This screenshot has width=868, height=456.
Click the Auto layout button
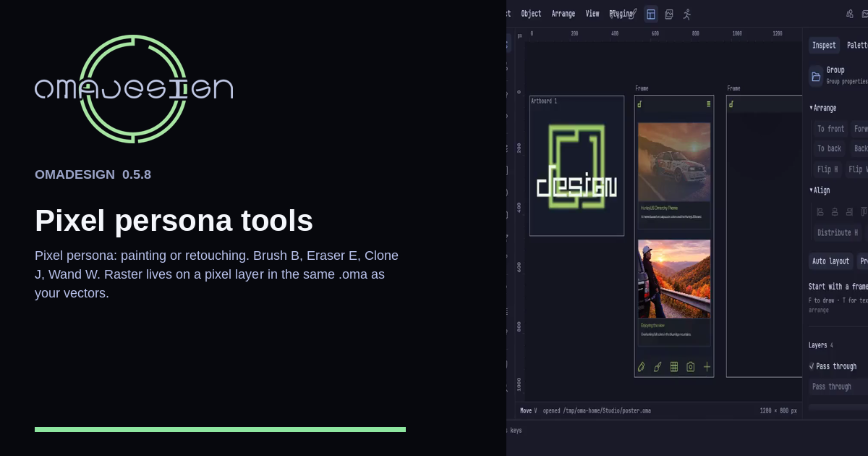[x=830, y=261]
